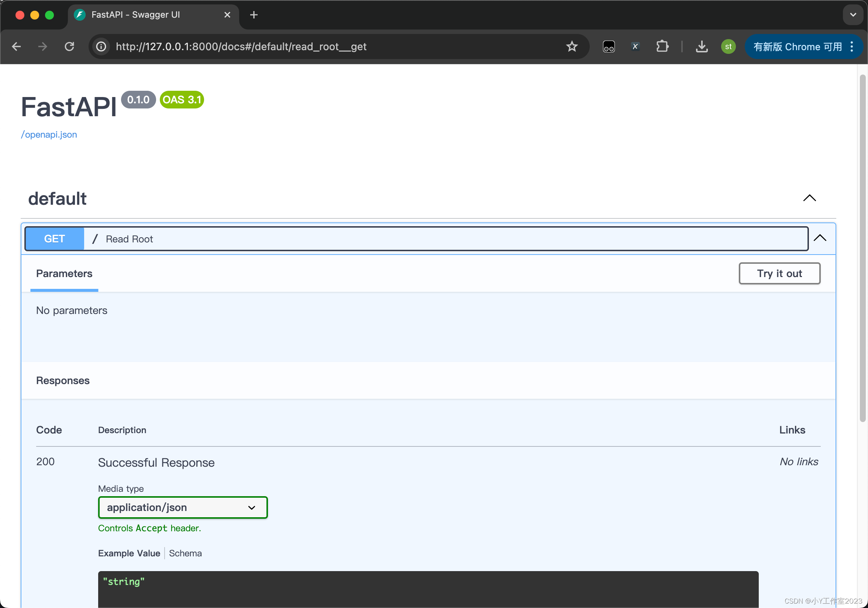Click the browser back arrow
The width and height of the screenshot is (868, 608).
pyautogui.click(x=16, y=46)
